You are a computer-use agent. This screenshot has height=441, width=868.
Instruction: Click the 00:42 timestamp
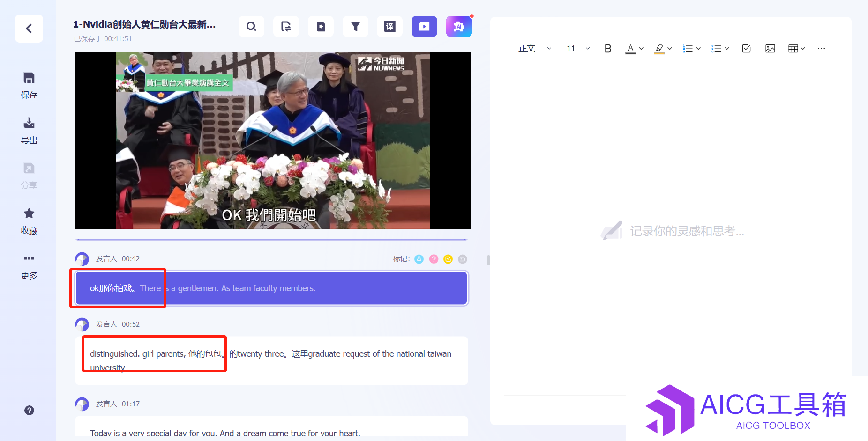(x=131, y=259)
